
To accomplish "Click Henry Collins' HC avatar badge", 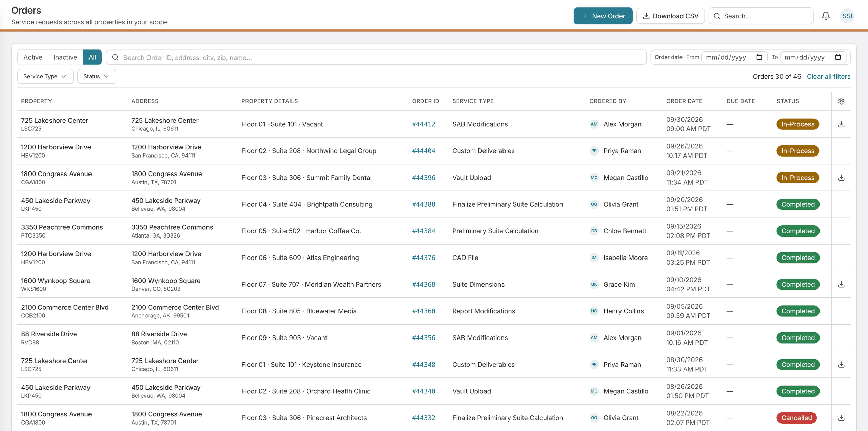I will point(594,311).
